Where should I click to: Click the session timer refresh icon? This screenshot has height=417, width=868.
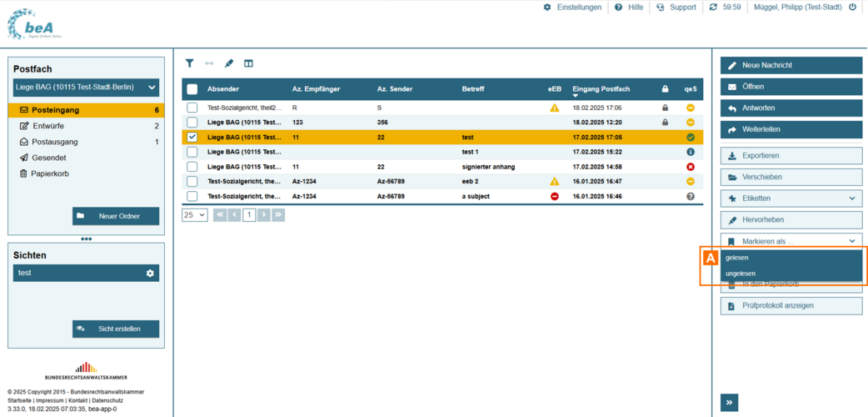point(713,8)
